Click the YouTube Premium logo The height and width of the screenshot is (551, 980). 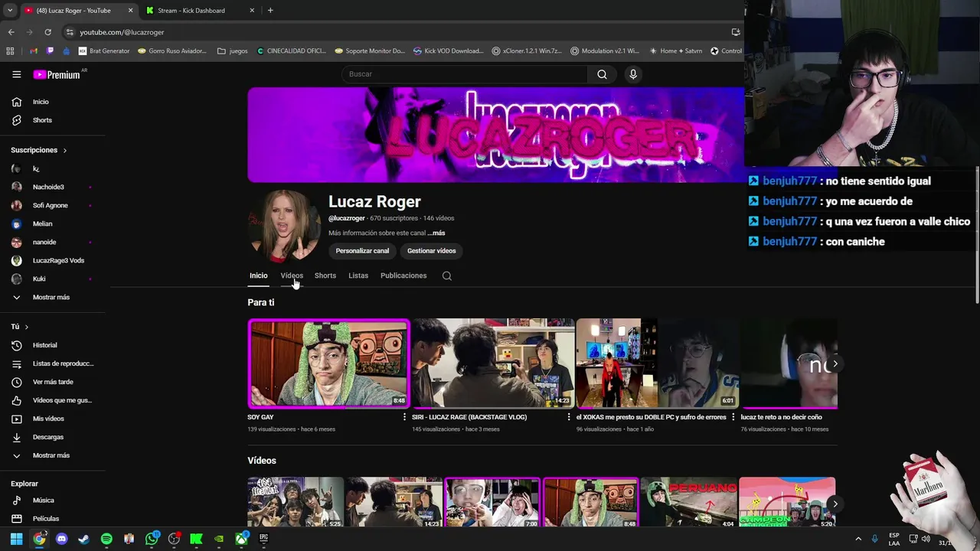tap(57, 74)
